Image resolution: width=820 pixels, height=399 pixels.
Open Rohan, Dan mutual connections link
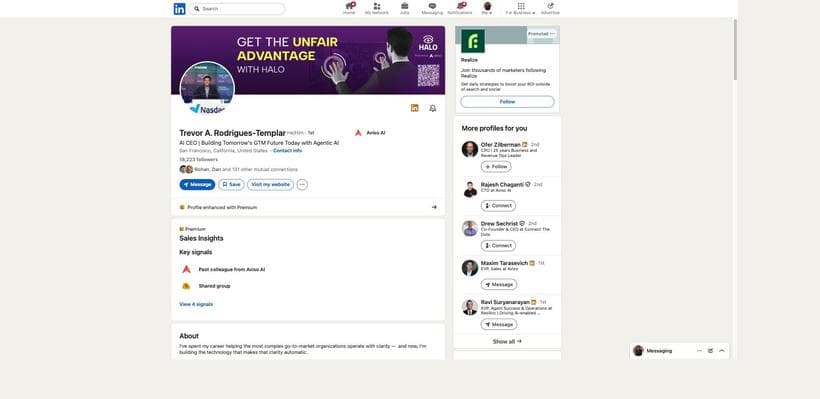coord(239,169)
